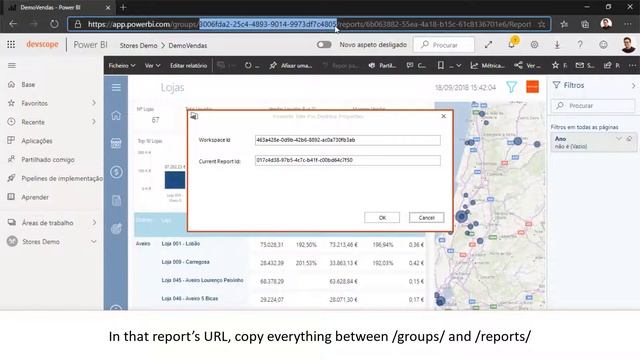Screen dimensions: 640x360
Task: Click OK in the properties dialog
Action: [x=382, y=218]
